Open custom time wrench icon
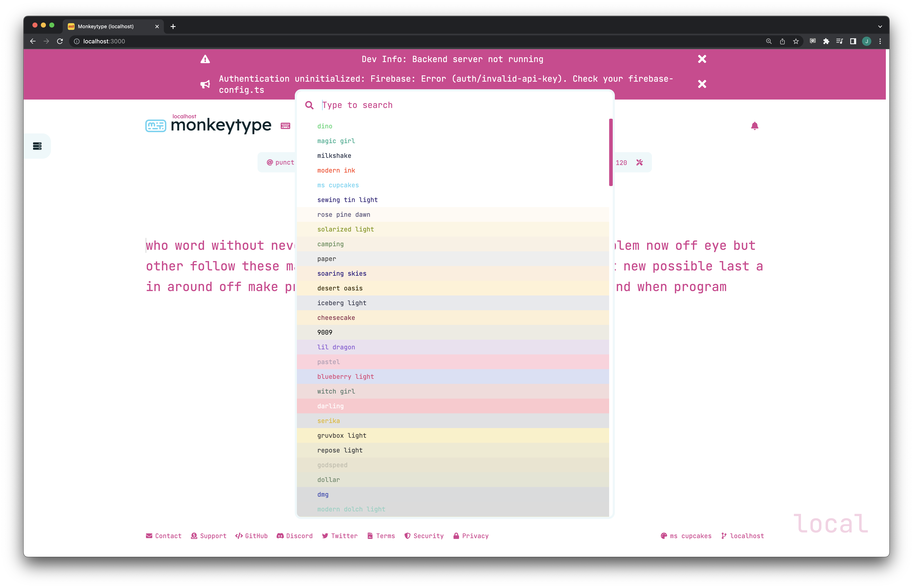This screenshot has height=588, width=913. point(639,163)
